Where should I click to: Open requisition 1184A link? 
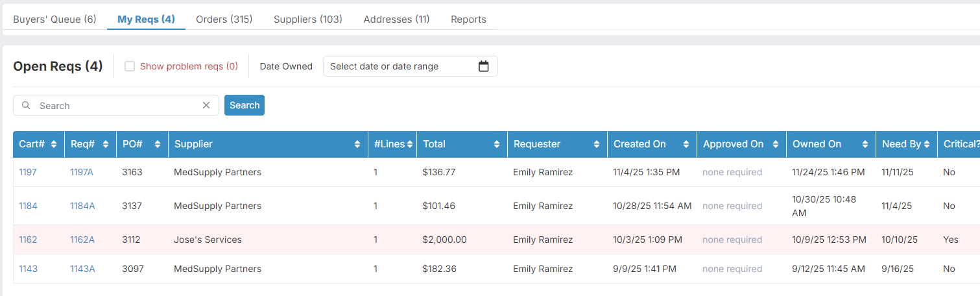[82, 206]
